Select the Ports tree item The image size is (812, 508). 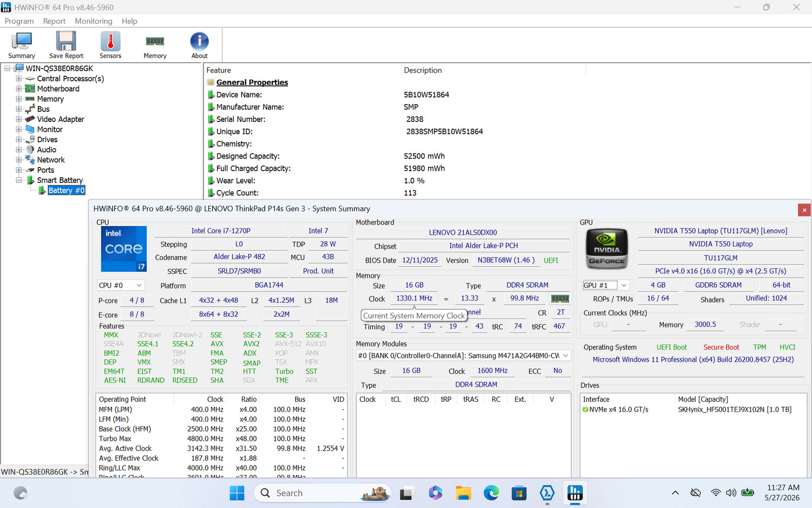pyautogui.click(x=46, y=170)
